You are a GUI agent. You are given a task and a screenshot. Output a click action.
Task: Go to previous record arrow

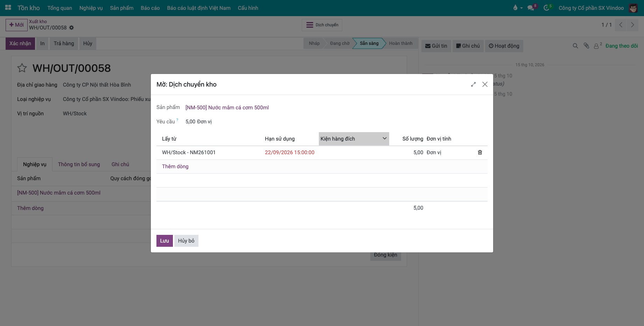[621, 25]
